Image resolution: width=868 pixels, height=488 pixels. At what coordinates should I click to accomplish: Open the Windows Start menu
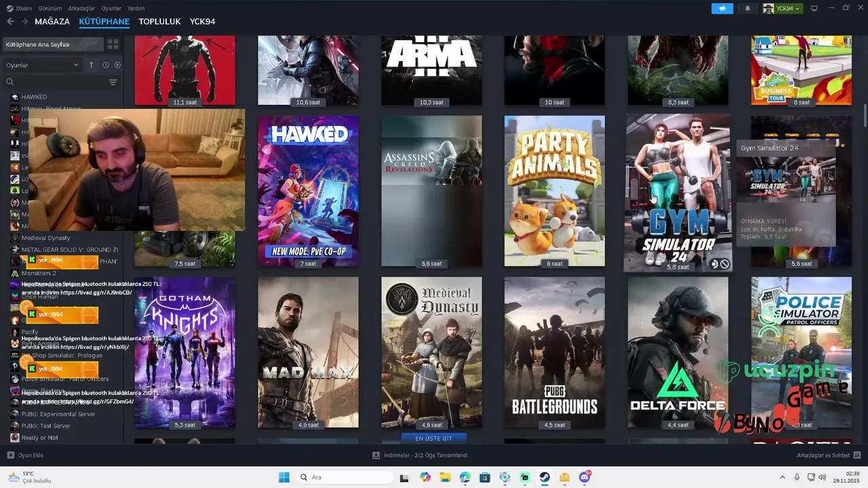tap(284, 477)
